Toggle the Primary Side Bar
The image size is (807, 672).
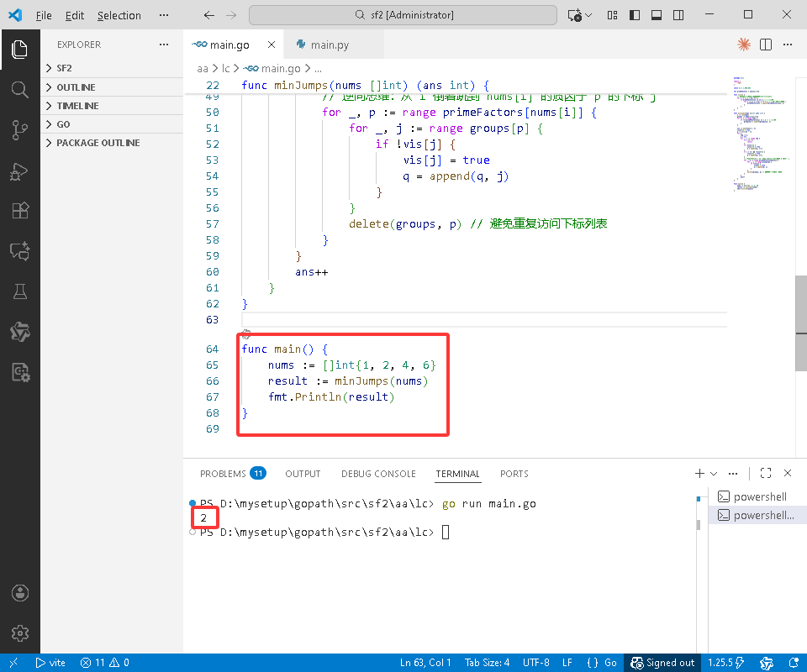pyautogui.click(x=634, y=15)
